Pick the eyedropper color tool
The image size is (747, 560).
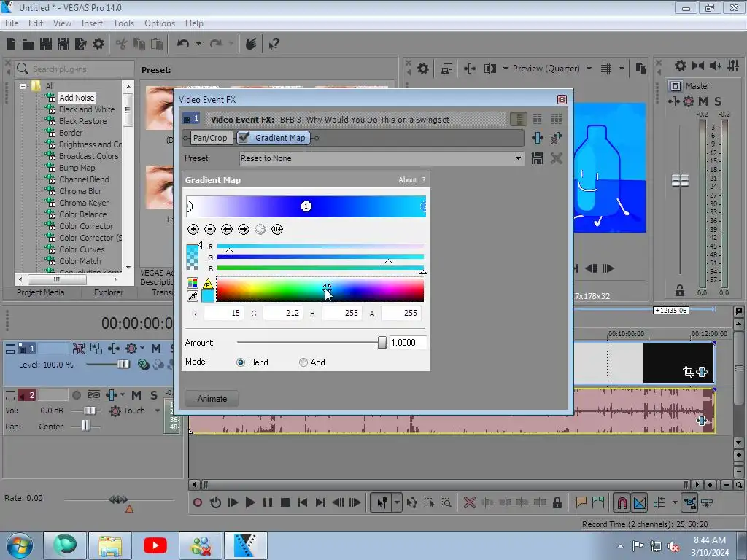coord(193,296)
